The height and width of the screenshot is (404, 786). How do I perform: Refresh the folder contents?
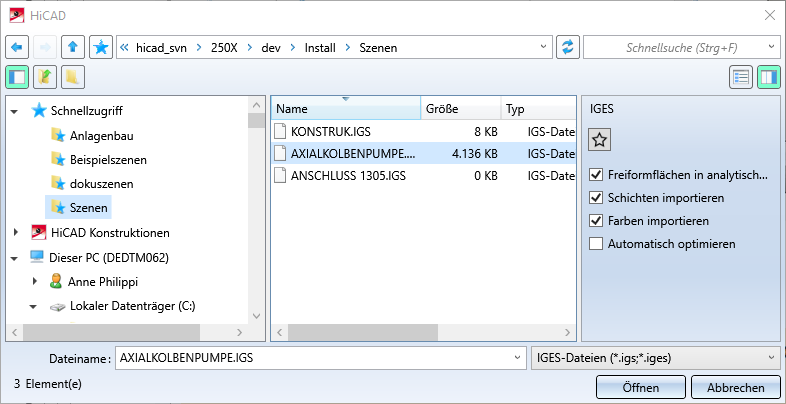[x=568, y=48]
